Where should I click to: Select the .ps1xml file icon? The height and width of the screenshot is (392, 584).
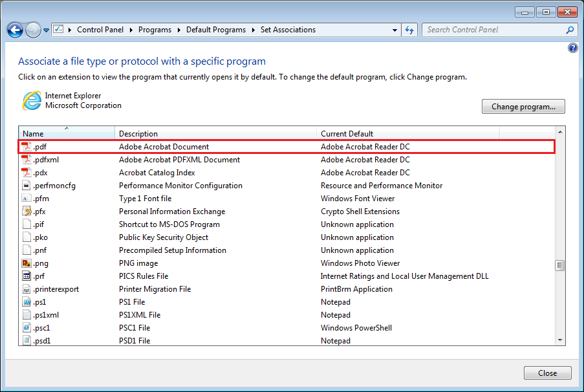(26, 315)
